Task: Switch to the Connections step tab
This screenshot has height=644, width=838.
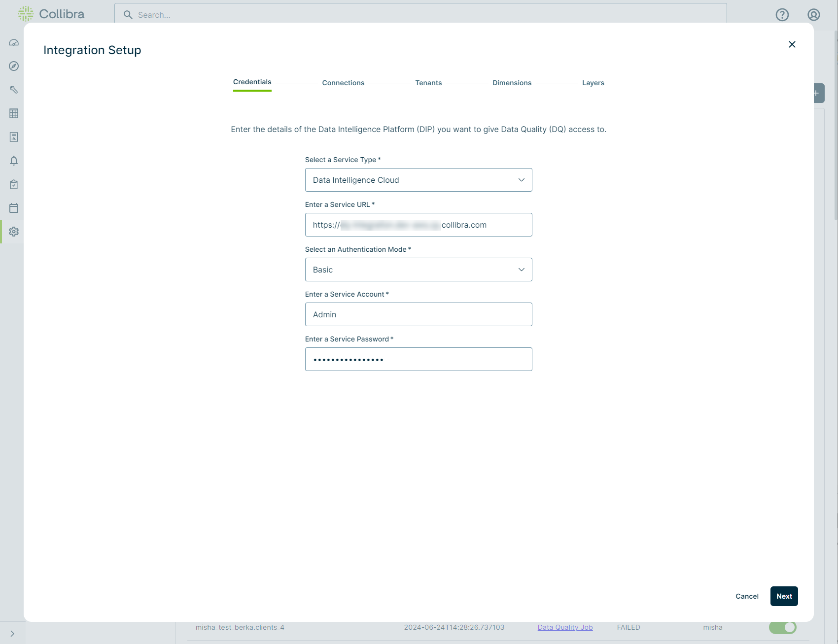Action: tap(343, 83)
